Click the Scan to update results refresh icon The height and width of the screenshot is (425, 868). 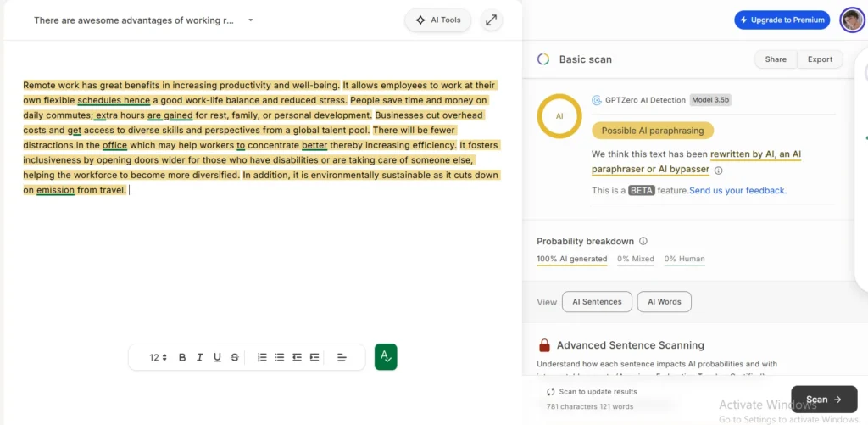tap(551, 392)
